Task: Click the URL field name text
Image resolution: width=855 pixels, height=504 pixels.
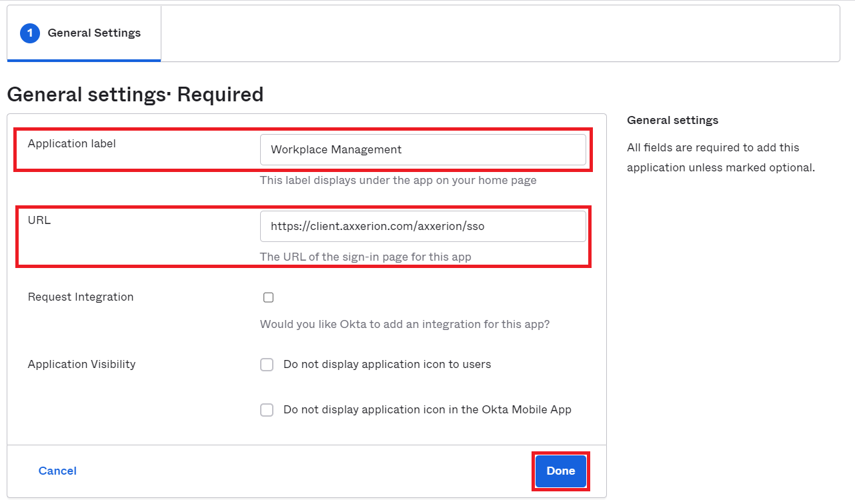Action: [x=39, y=221]
